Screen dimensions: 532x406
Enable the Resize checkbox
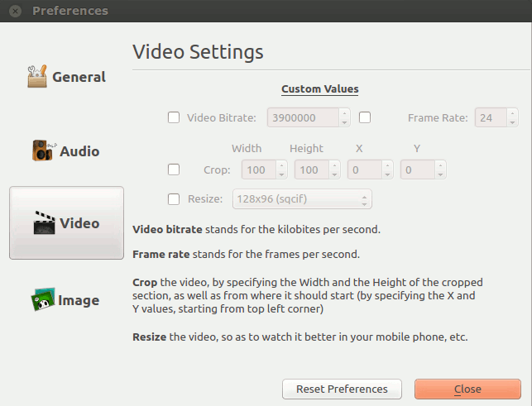(174, 199)
